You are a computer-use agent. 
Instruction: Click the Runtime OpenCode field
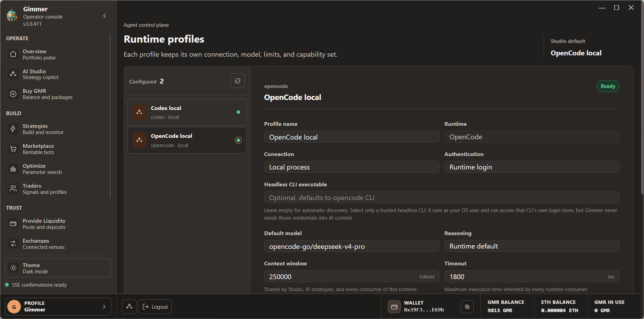532,137
